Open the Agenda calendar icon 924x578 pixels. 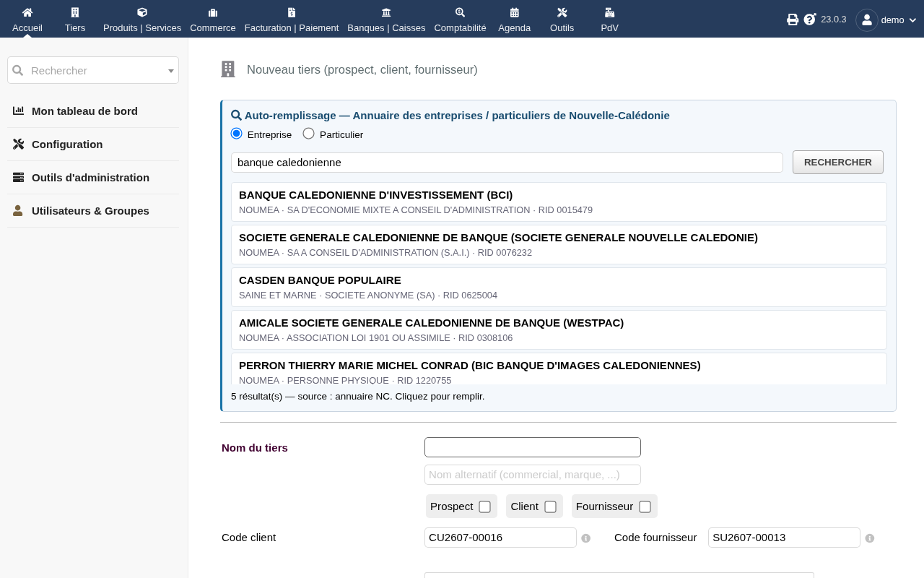coord(515,12)
